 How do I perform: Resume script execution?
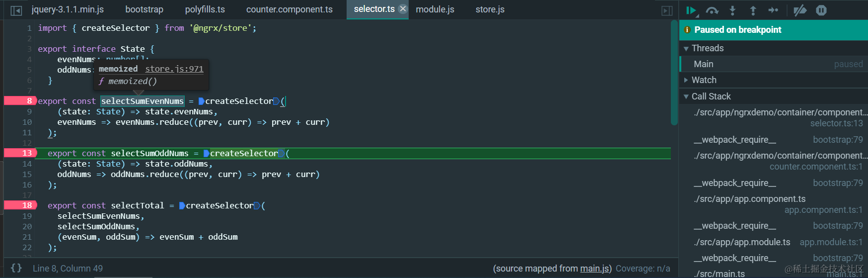click(x=691, y=10)
